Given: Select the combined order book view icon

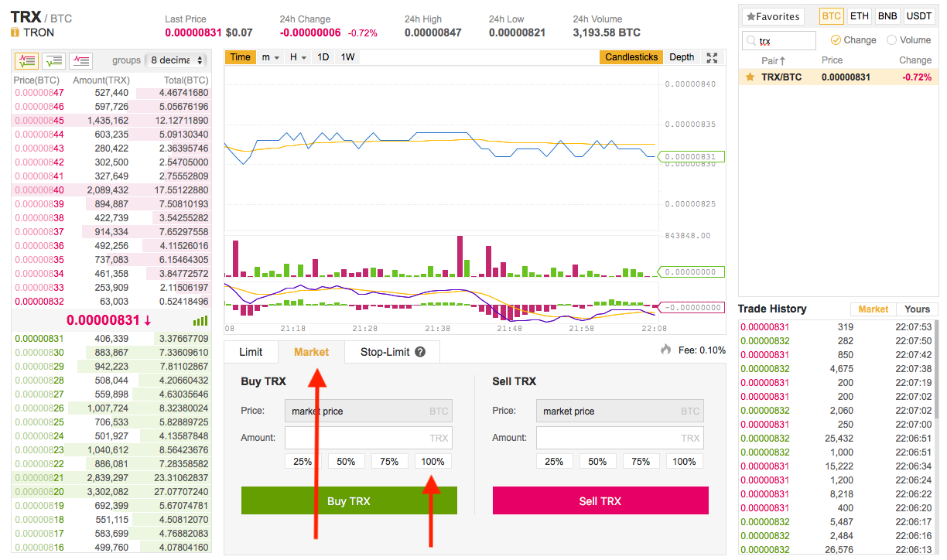Looking at the screenshot, I should (x=26, y=60).
